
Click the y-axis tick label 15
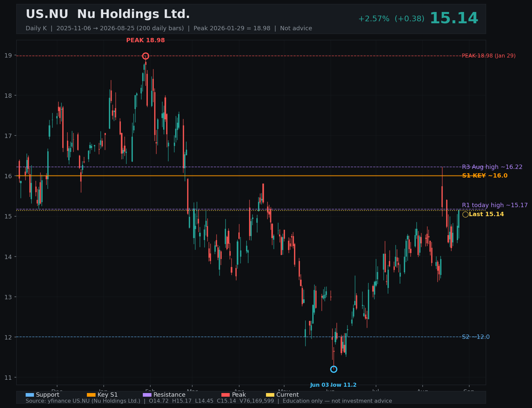coord(8,216)
